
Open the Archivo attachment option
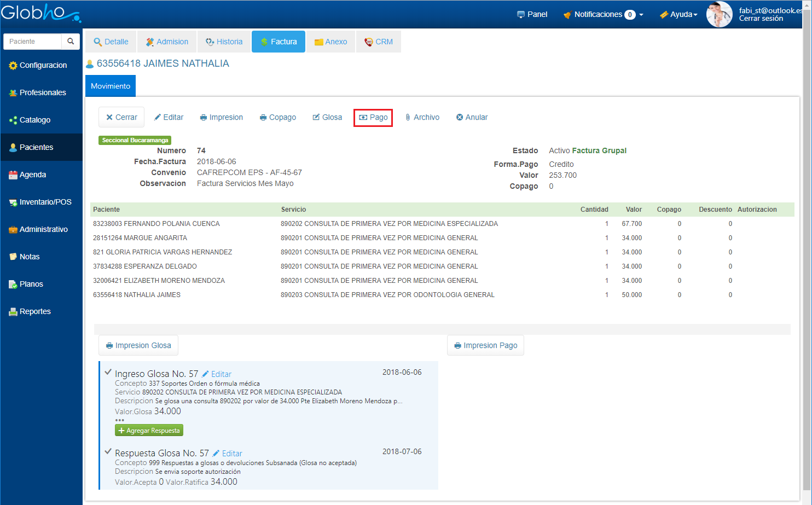(422, 118)
